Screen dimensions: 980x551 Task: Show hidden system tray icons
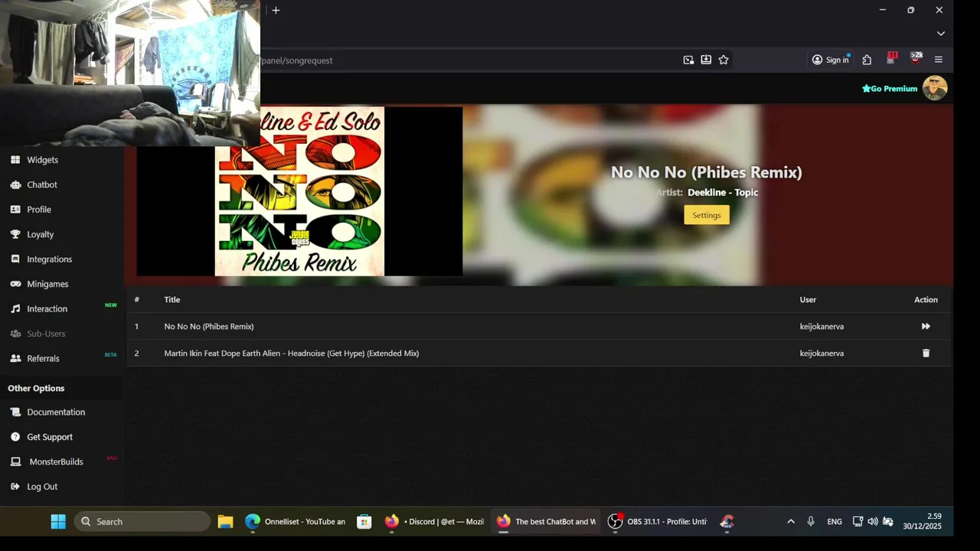[x=791, y=521]
